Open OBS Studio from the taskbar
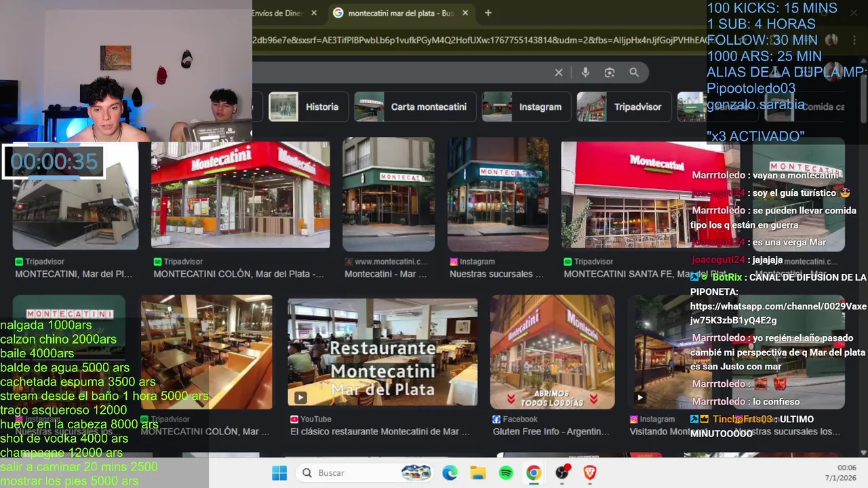 [562, 473]
